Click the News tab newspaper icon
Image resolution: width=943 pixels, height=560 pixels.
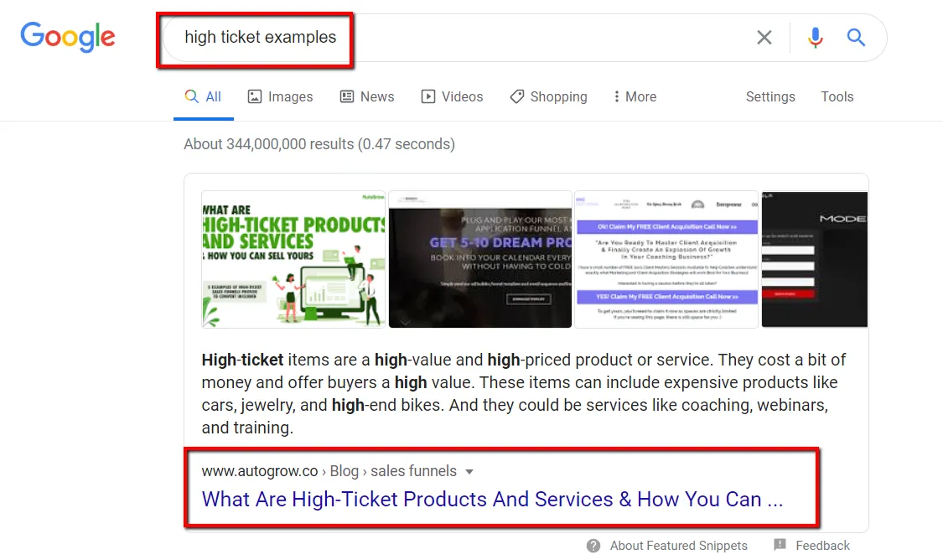pyautogui.click(x=345, y=96)
